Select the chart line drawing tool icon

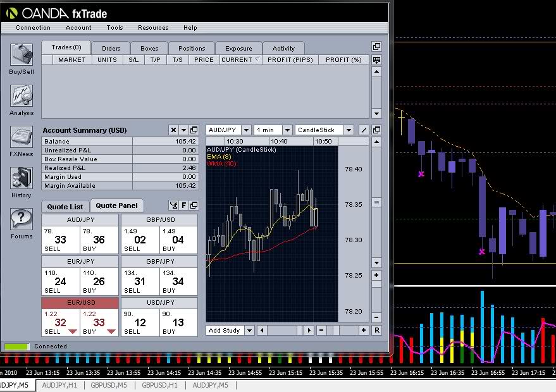tap(364, 130)
